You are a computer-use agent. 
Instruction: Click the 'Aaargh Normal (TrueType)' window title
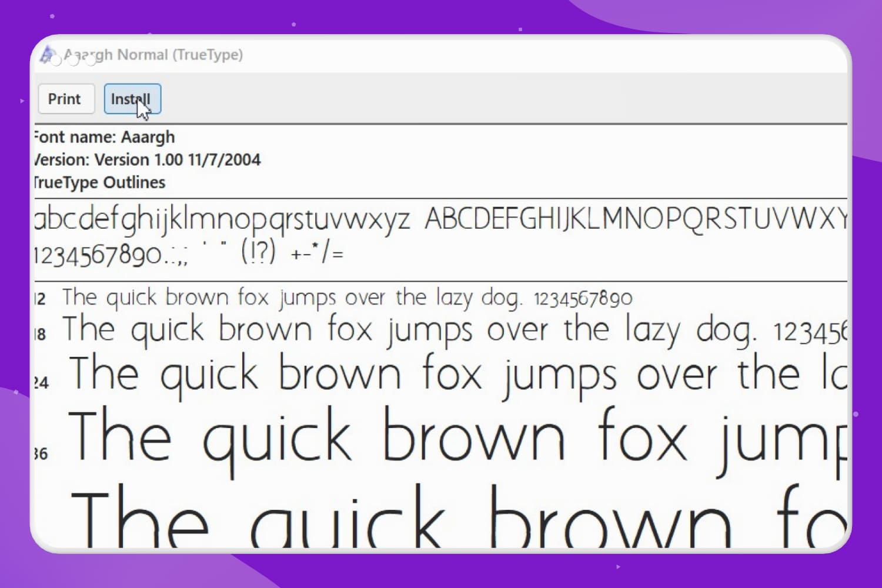tap(153, 55)
